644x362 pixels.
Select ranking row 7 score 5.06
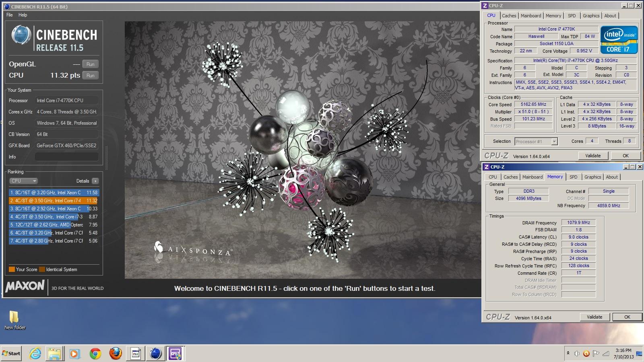(54, 241)
